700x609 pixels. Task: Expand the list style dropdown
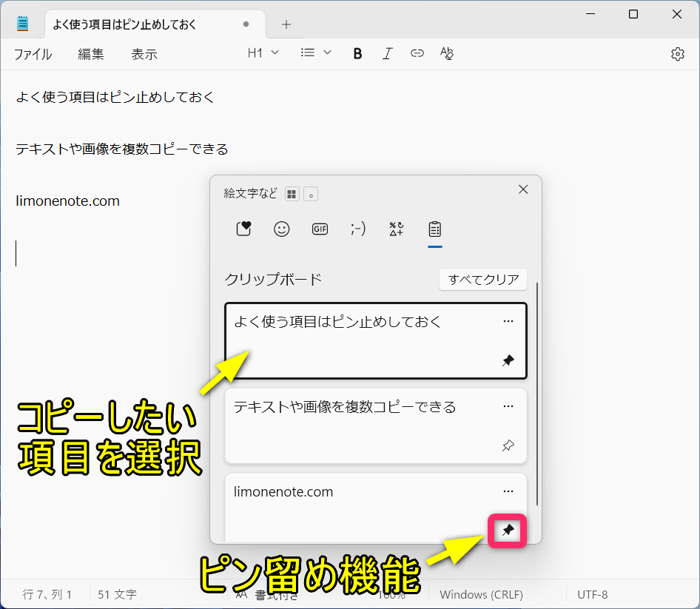click(x=316, y=53)
